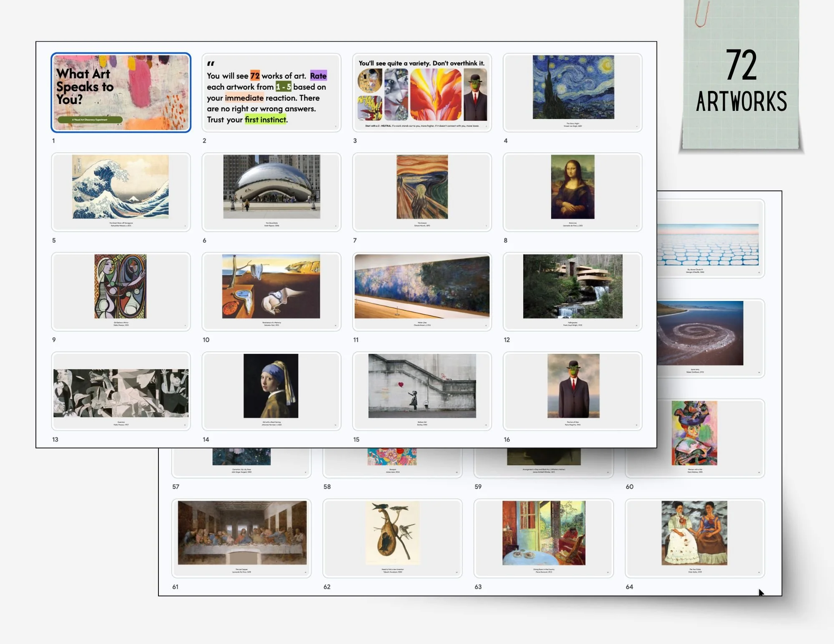834x644 pixels.
Task: Pick the Son of Man slide thumbnail
Action: point(573,391)
